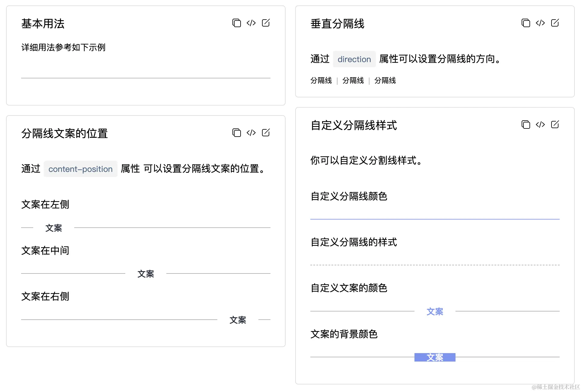Click the 自定义分隔线样式 heading
The width and height of the screenshot is (582, 392).
[353, 125]
